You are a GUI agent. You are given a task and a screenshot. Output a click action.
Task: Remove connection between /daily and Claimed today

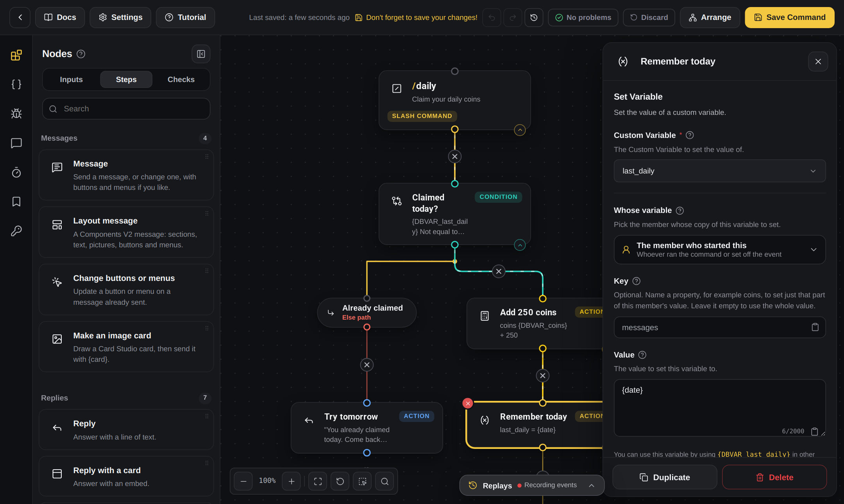click(454, 157)
